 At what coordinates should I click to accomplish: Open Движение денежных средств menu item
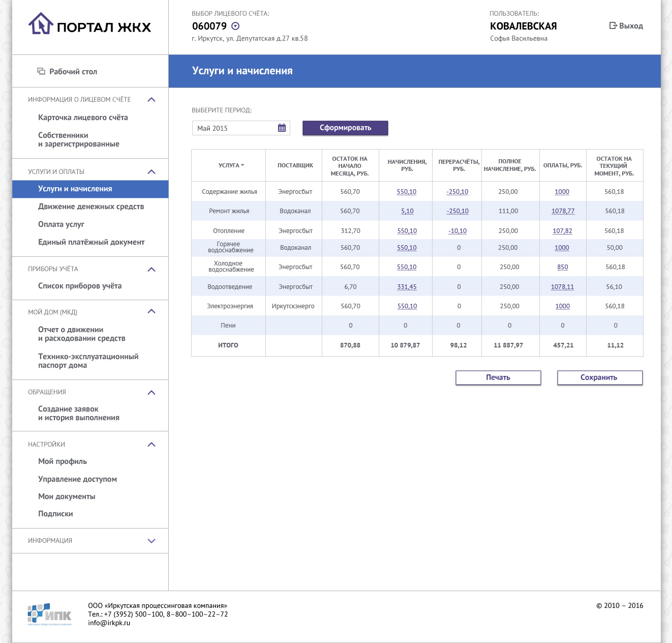point(91,207)
